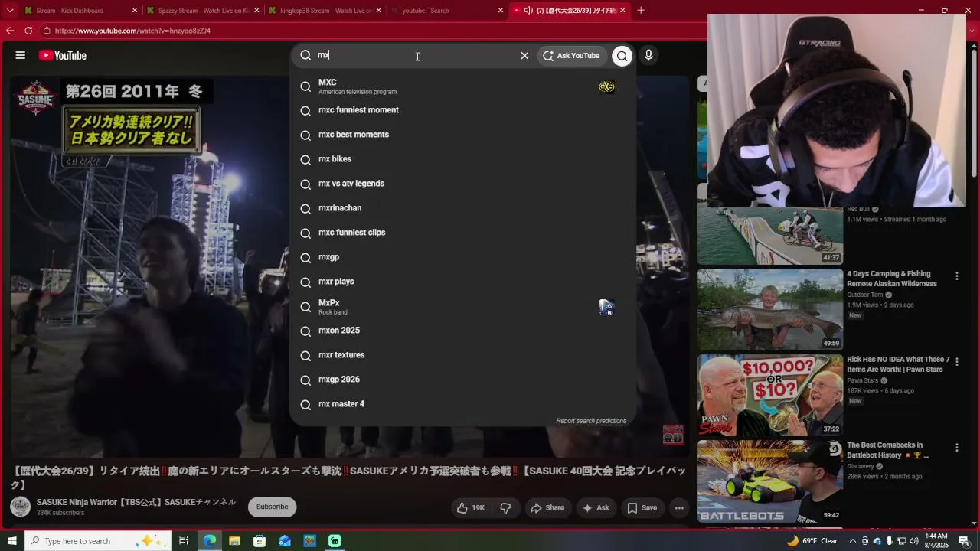Clear the search box with the X
980x551 pixels.
pyautogui.click(x=524, y=55)
